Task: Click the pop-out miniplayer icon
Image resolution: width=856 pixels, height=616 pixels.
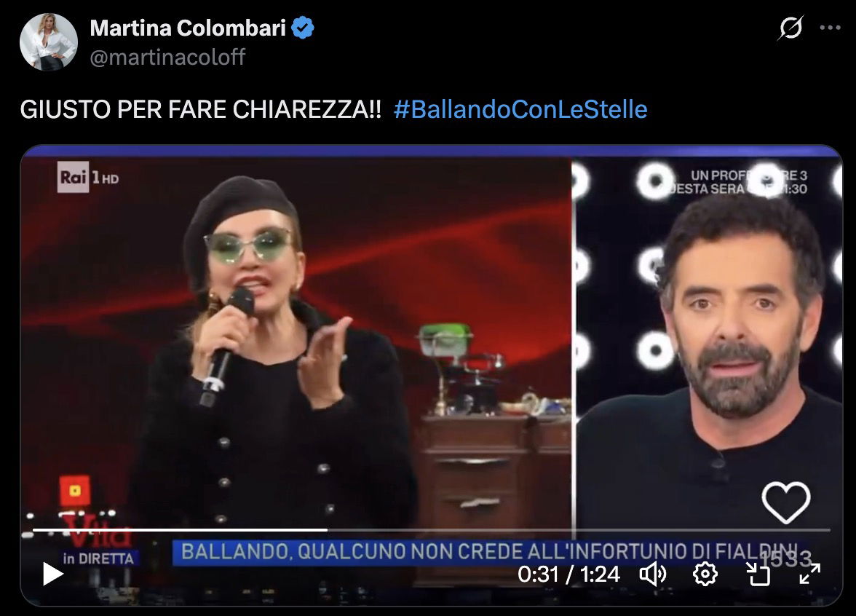Action: click(x=758, y=574)
